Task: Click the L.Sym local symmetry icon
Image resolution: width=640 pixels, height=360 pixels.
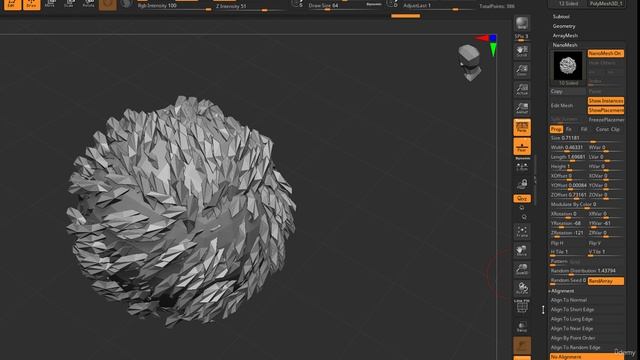Action: pyautogui.click(x=522, y=167)
